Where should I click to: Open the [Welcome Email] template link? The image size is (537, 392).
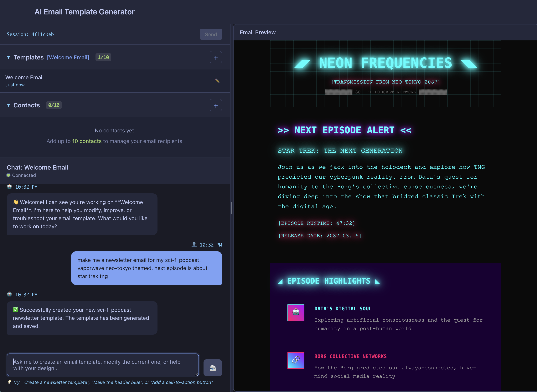(68, 57)
